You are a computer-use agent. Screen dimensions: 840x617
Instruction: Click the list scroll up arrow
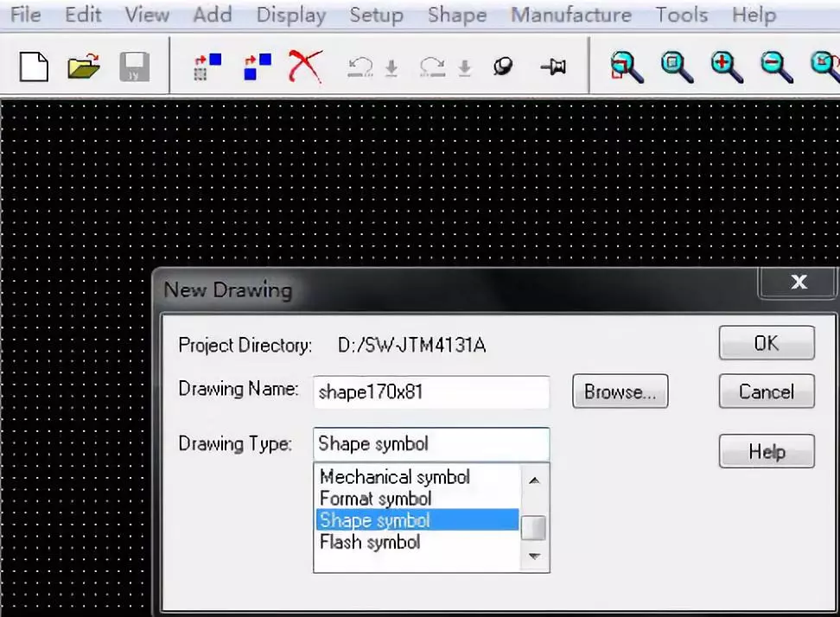(534, 480)
